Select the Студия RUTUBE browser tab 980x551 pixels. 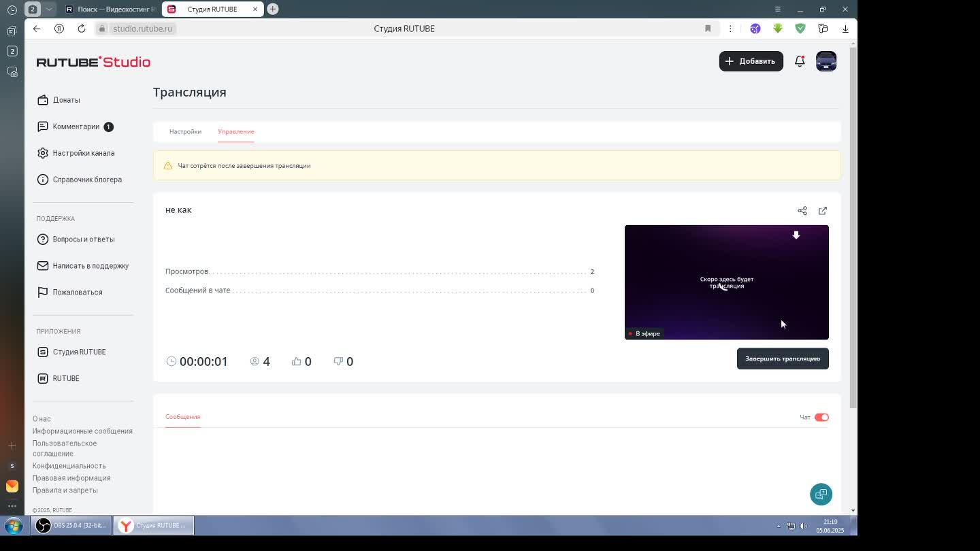tap(212, 10)
